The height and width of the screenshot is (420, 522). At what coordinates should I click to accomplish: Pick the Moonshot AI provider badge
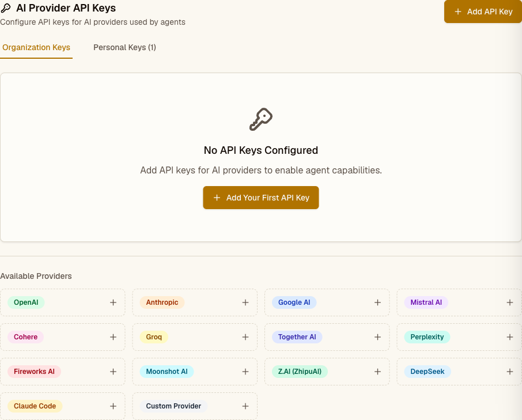tap(167, 372)
